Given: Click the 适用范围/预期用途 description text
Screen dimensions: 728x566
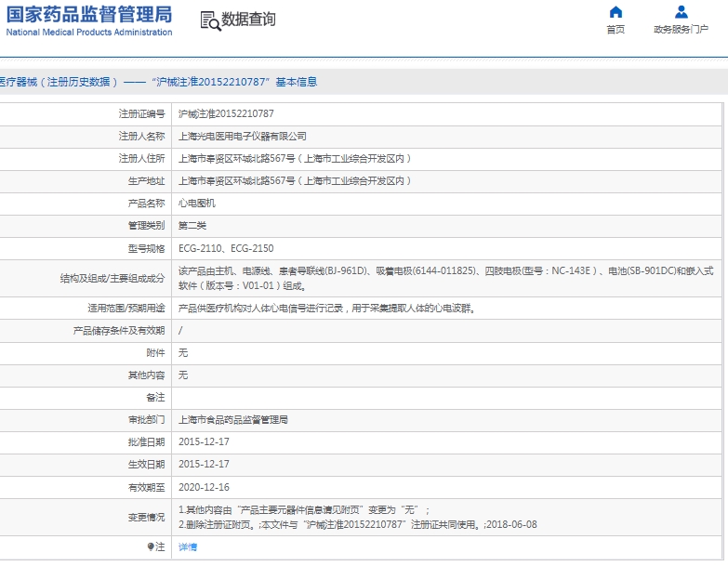Looking at the screenshot, I should (x=327, y=308).
